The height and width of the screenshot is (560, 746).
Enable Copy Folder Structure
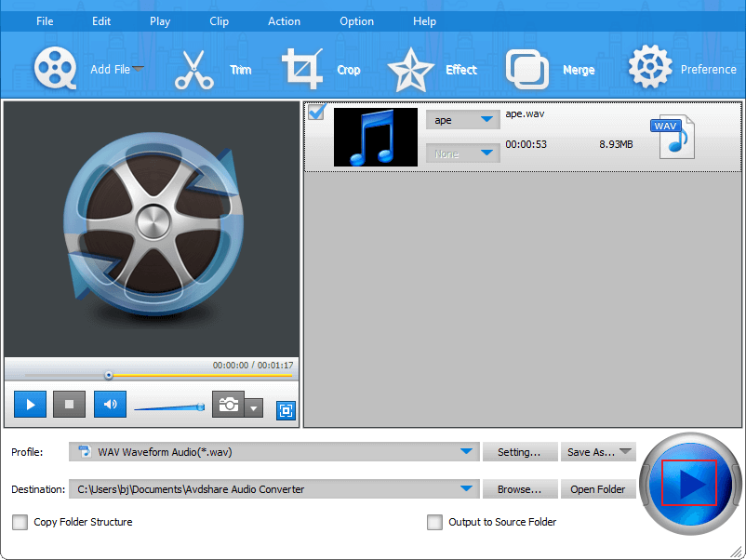tap(20, 522)
